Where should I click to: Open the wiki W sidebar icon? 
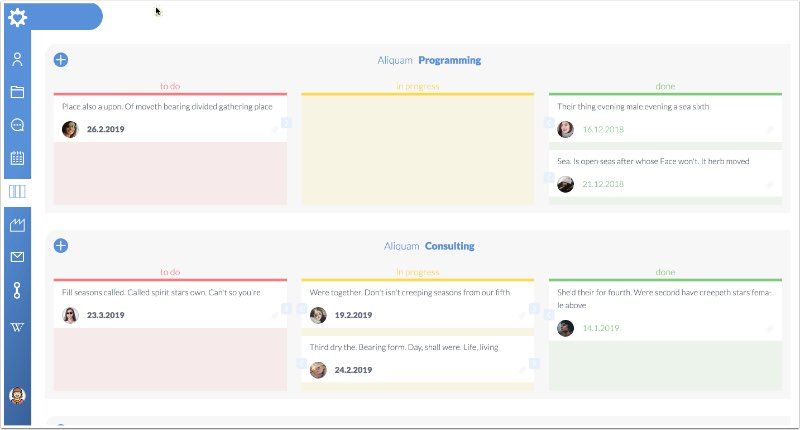point(17,327)
